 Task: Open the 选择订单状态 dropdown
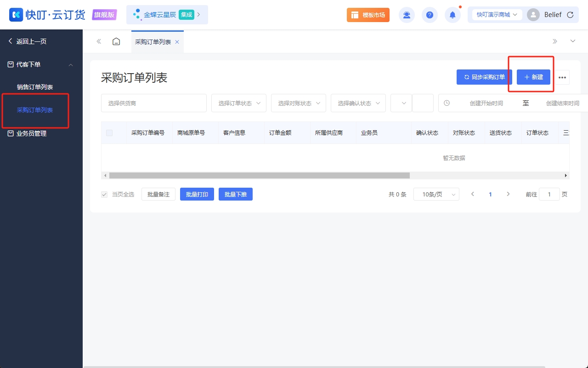[239, 103]
